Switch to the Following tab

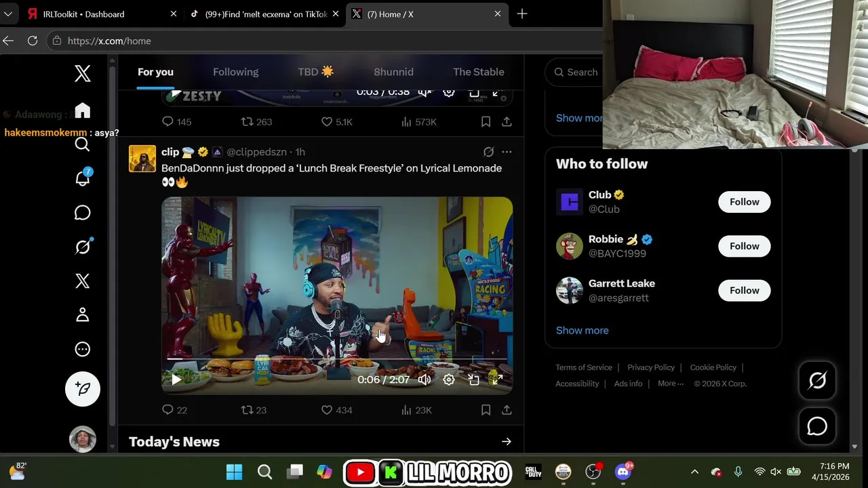pos(235,72)
